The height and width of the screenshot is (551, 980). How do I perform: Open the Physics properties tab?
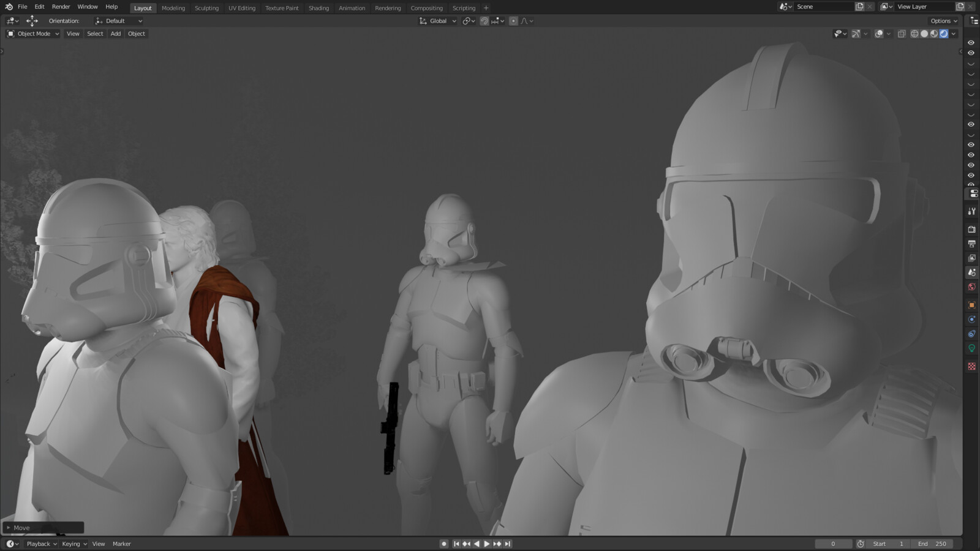[971, 320]
